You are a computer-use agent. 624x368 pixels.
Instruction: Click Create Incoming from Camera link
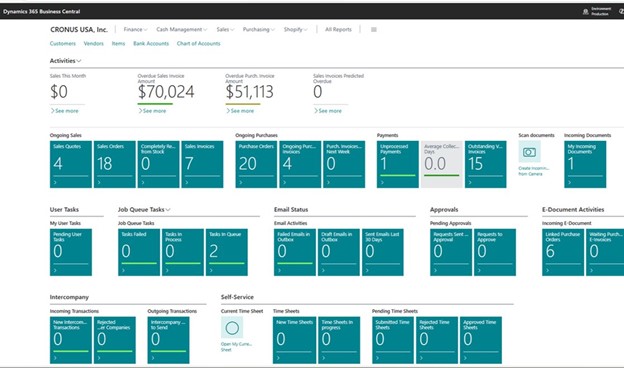point(534,171)
